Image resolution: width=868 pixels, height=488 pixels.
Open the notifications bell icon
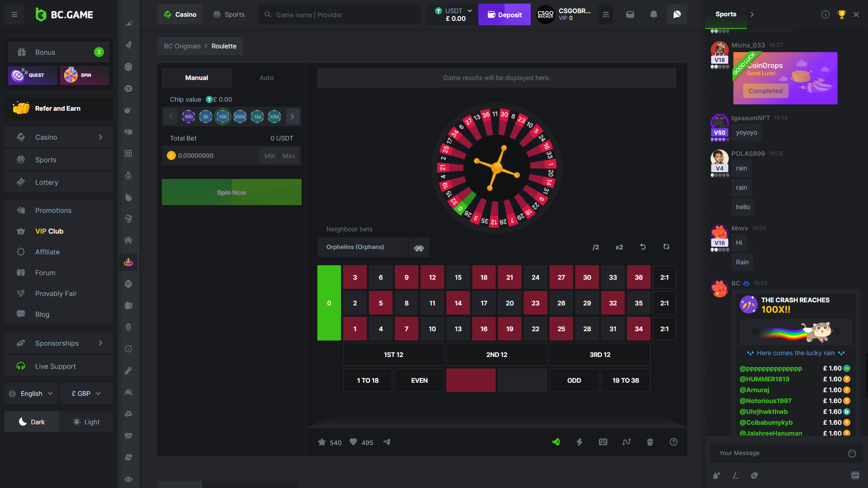(654, 14)
